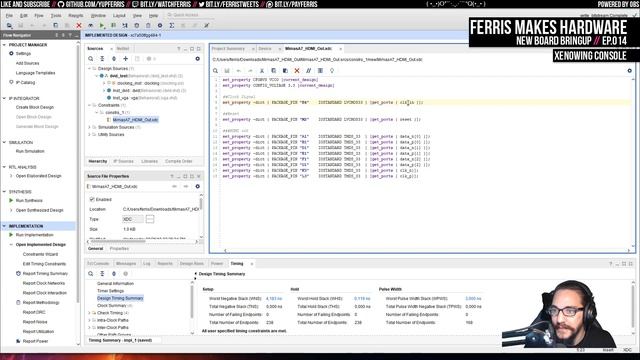Open the Flow menu

point(39,16)
